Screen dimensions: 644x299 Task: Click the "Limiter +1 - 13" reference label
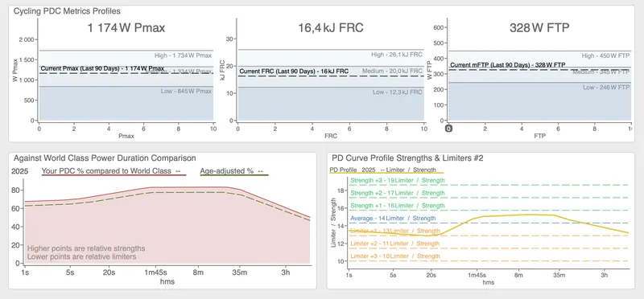[395, 231]
